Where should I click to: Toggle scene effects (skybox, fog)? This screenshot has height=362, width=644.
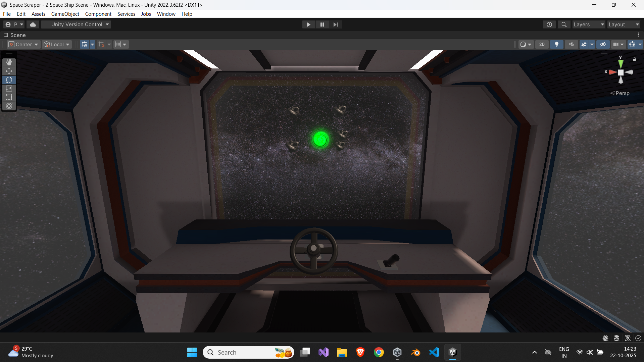584,44
